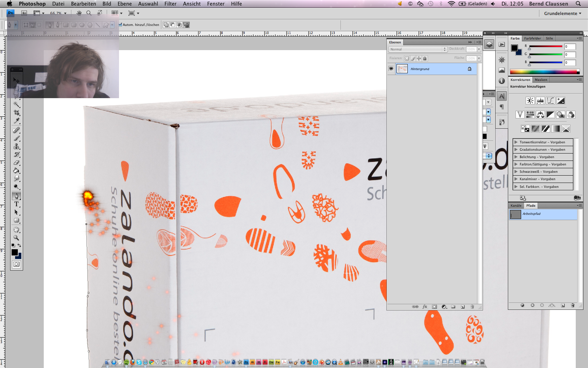
Task: Toggle Quick Mask mode in the toolbox
Action: (16, 264)
